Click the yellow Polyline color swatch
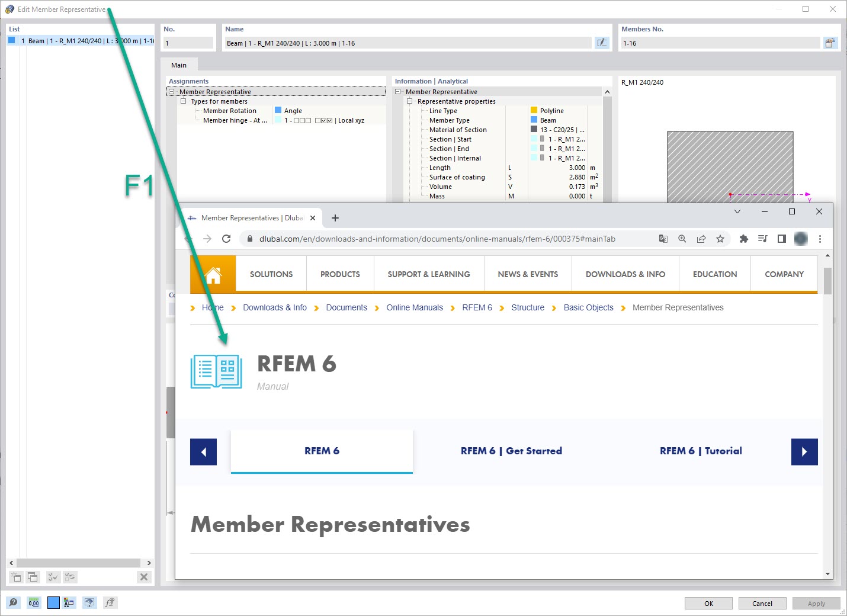 (534, 110)
